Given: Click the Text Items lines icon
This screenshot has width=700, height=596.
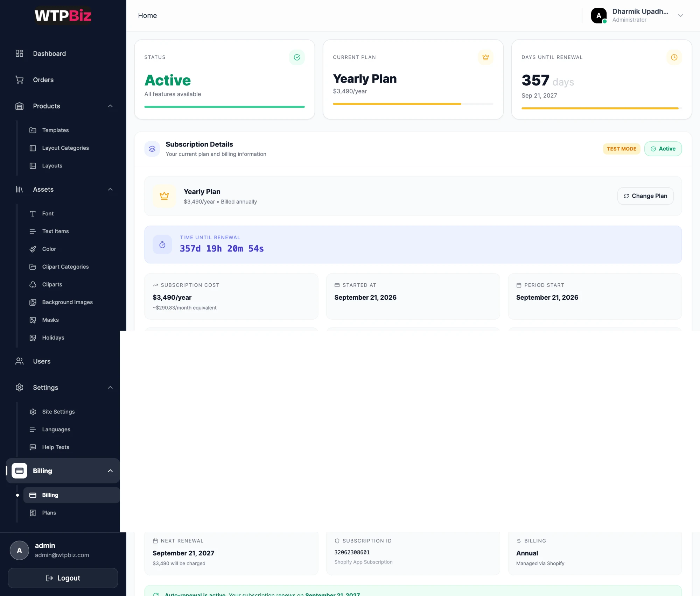Looking at the screenshot, I should click(x=33, y=231).
